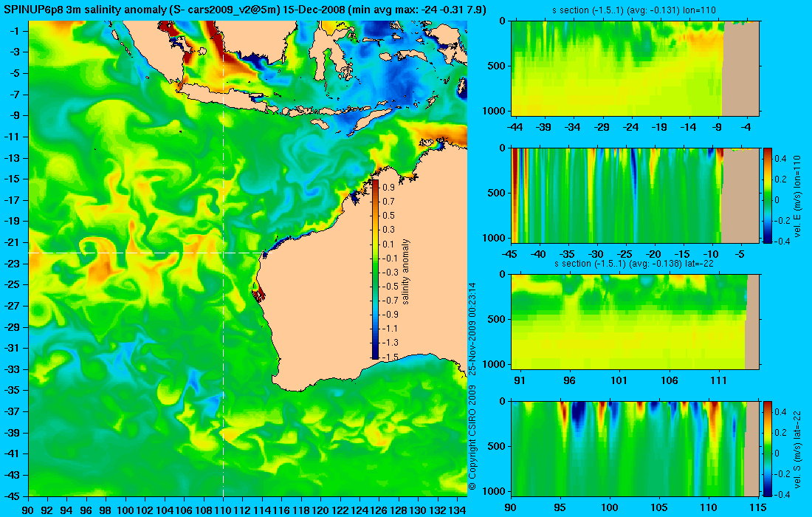The height and width of the screenshot is (517, 812).
Task: Click the -24 label under top salinity section
Action: 630,127
